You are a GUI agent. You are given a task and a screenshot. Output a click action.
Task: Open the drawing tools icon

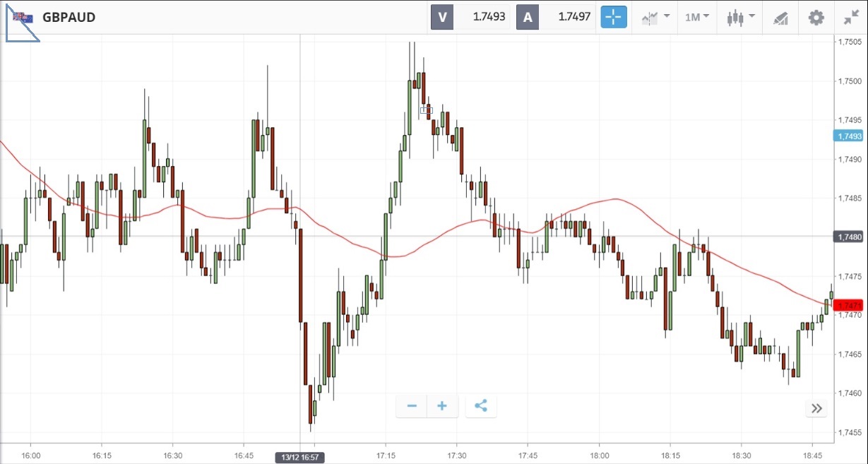[x=780, y=18]
